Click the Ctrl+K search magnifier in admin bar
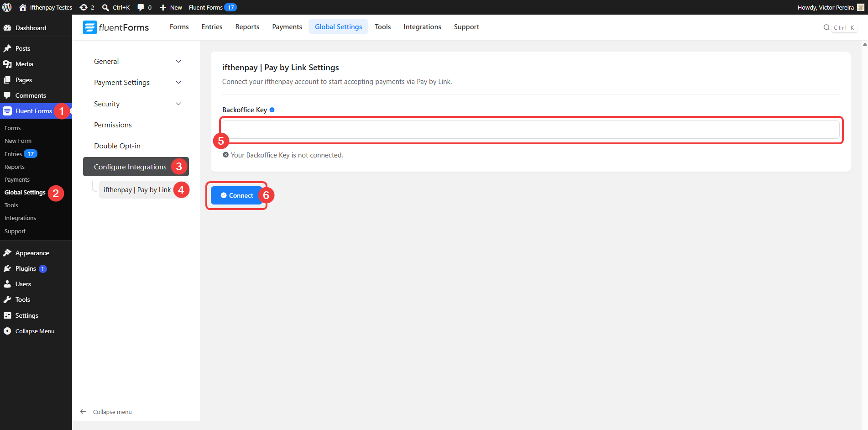 coord(105,7)
